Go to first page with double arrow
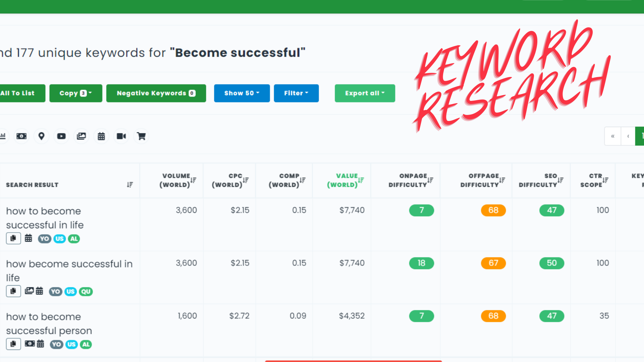The width and height of the screenshot is (644, 362). pyautogui.click(x=613, y=136)
